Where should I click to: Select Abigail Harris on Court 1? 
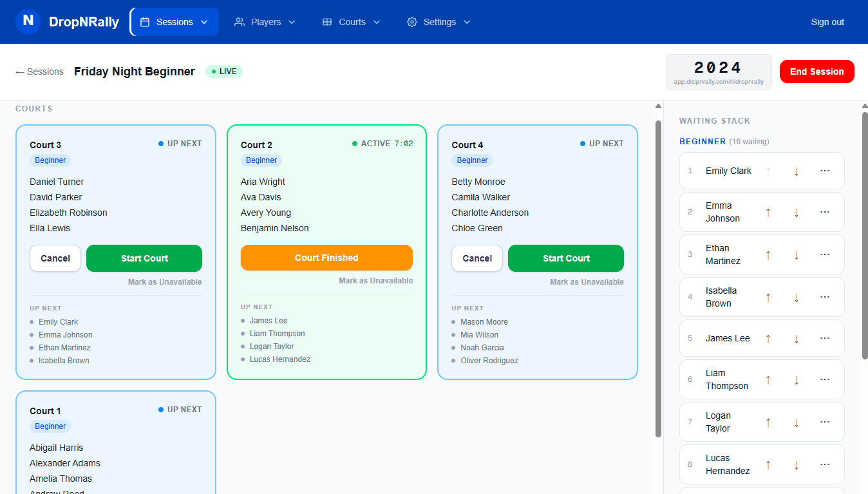(56, 448)
